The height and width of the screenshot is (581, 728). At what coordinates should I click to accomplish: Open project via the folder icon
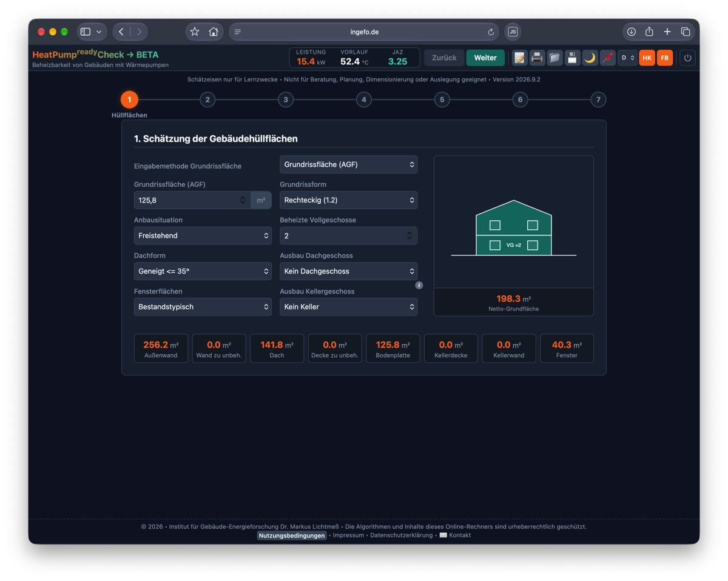coord(554,58)
